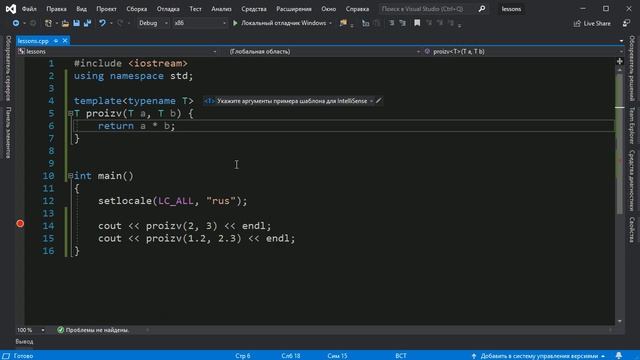Open the Анализ menu

click(x=221, y=9)
